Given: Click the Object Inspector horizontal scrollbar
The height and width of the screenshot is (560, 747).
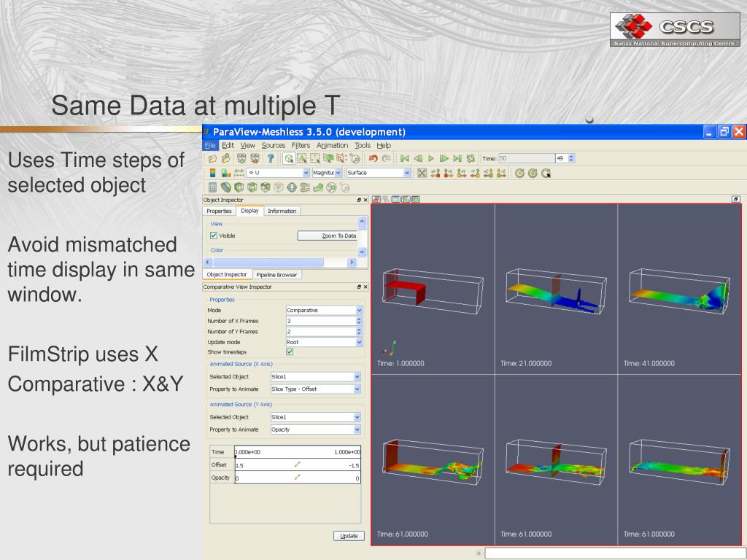Looking at the screenshot, I should coord(281,262).
